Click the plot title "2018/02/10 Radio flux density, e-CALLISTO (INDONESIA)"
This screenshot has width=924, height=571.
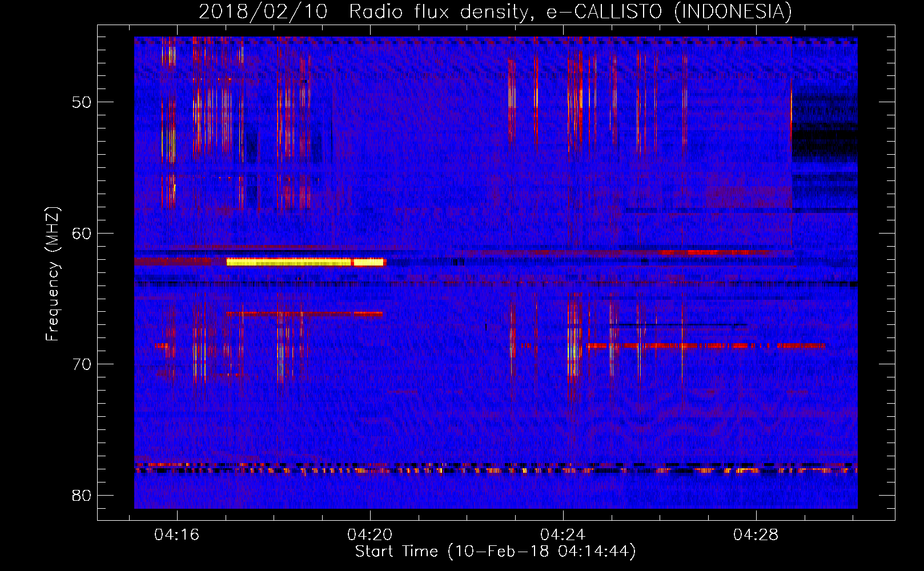point(495,12)
